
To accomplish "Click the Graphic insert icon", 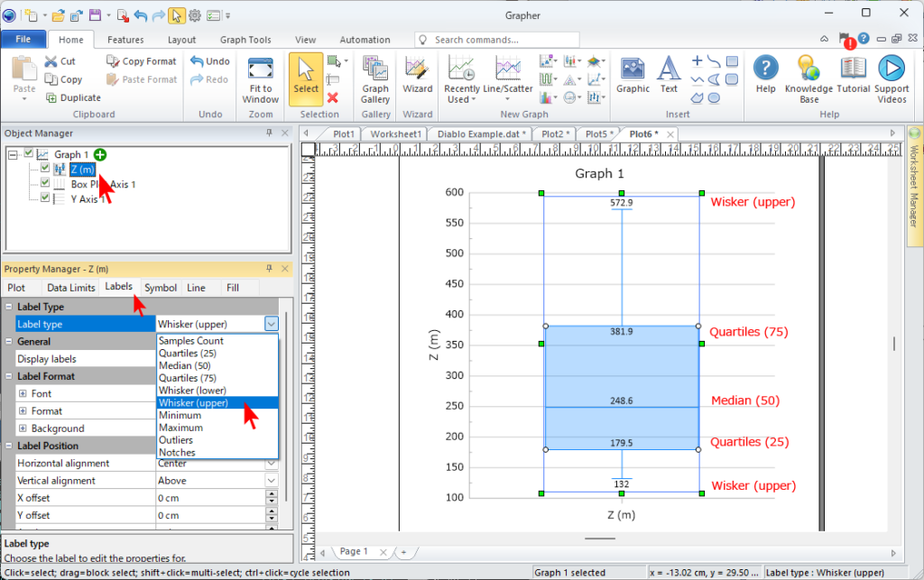I will click(633, 69).
